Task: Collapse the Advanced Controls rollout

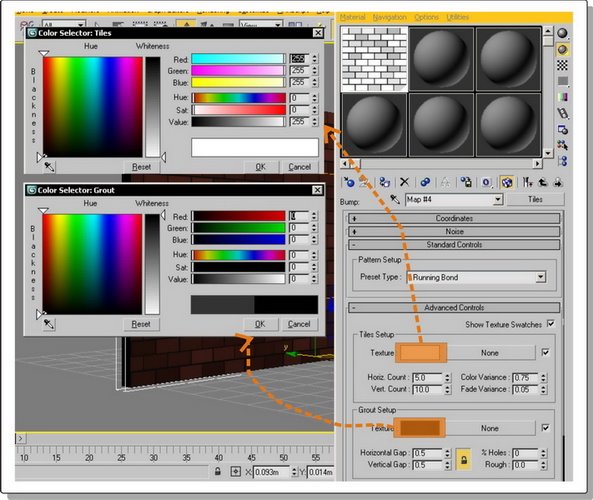Action: (454, 307)
